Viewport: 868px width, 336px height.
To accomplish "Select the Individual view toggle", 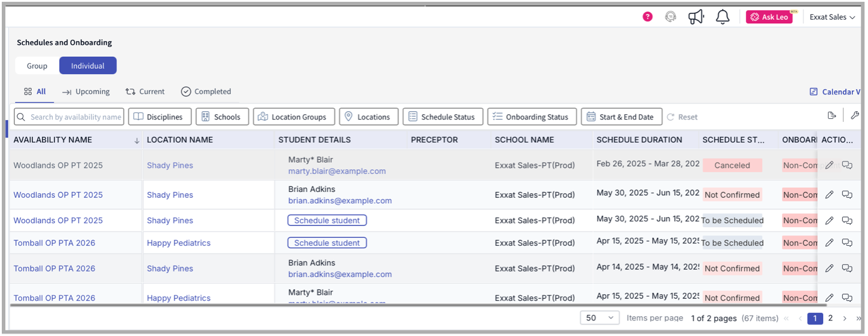I will point(88,66).
